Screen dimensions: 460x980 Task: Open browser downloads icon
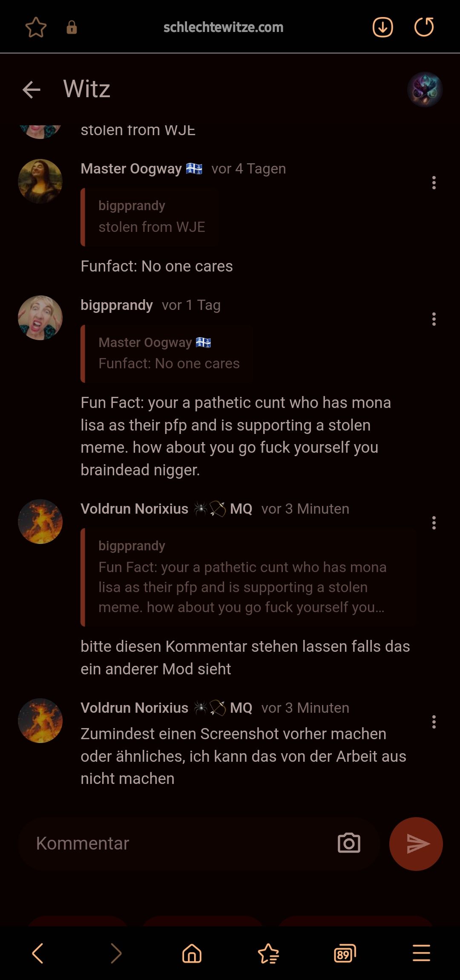click(x=382, y=27)
